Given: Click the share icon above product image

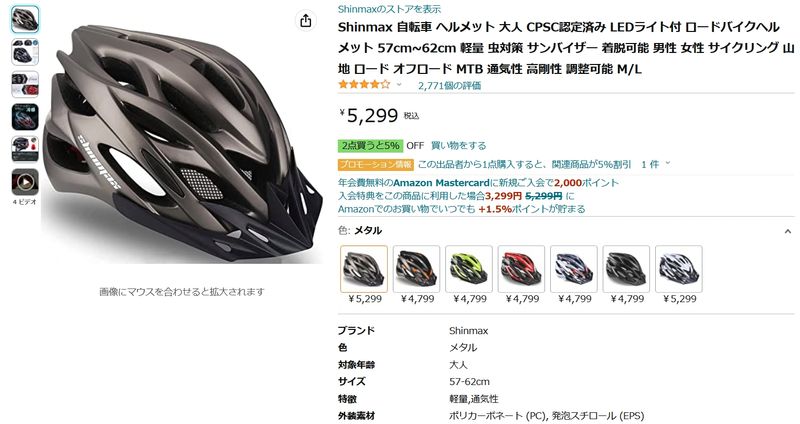Looking at the screenshot, I should [305, 21].
